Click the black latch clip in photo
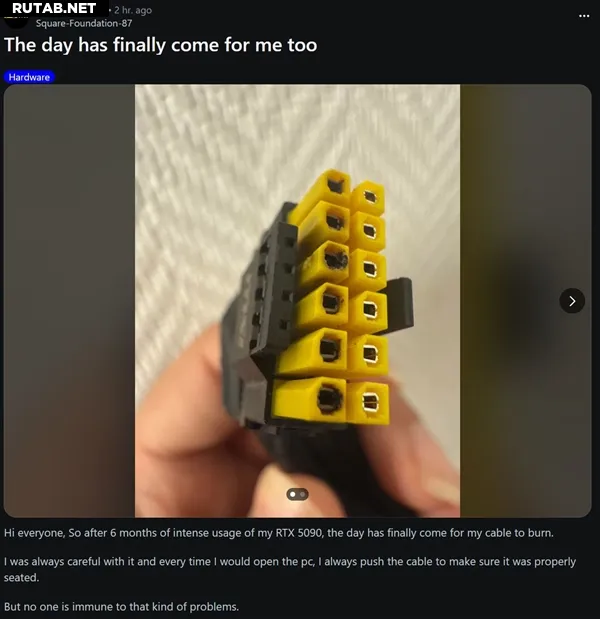600x619 pixels. pos(400,304)
